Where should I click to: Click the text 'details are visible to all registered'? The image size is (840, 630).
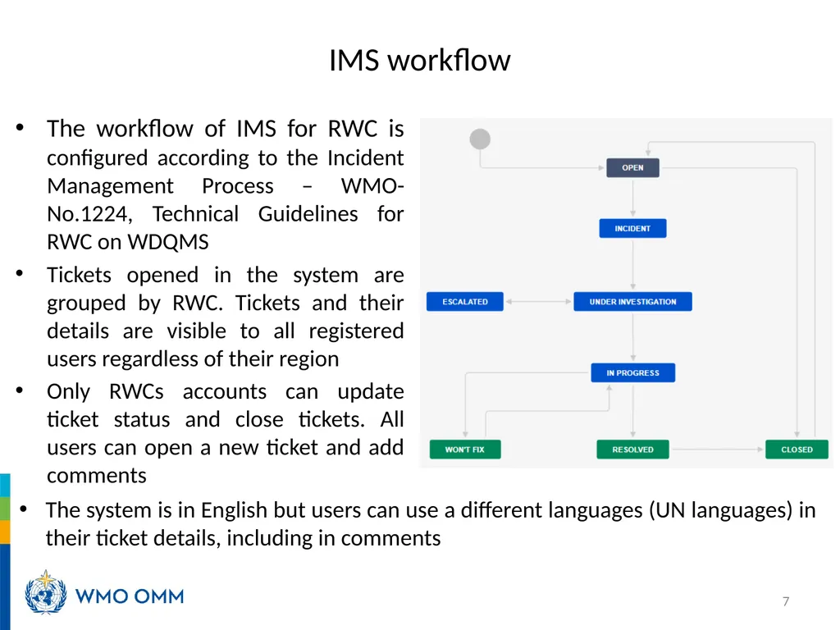click(225, 331)
